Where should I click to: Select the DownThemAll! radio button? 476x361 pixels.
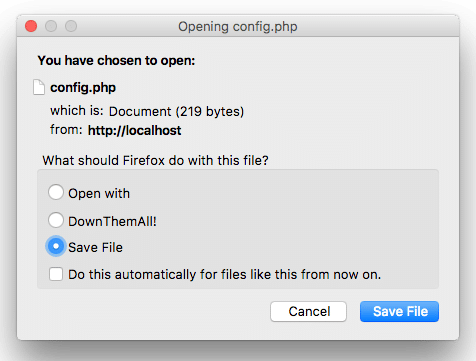click(56, 220)
